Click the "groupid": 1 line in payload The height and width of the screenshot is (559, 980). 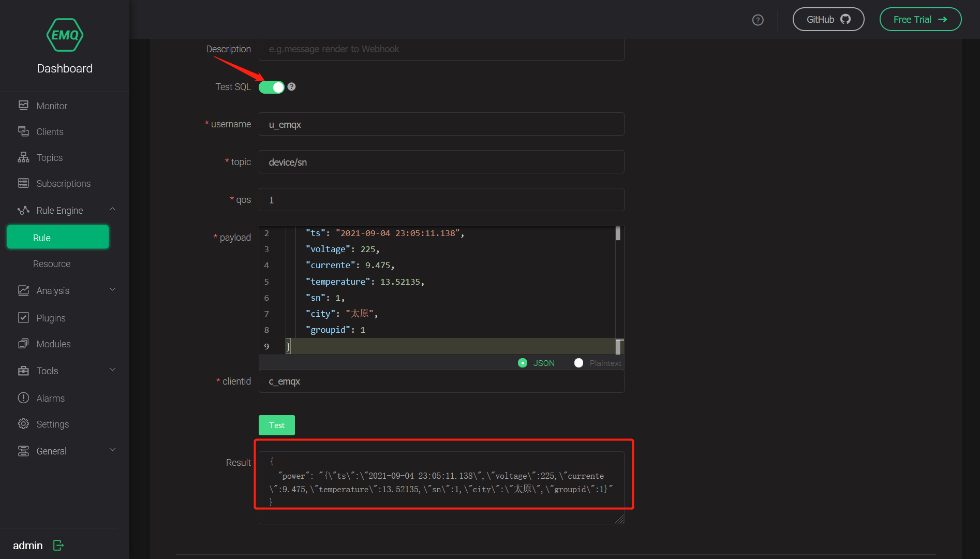pyautogui.click(x=335, y=330)
